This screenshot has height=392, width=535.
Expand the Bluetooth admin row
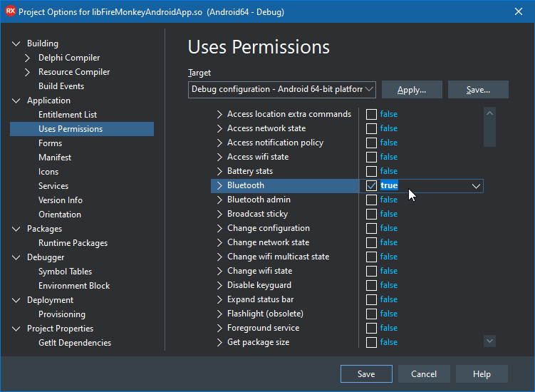pos(219,200)
